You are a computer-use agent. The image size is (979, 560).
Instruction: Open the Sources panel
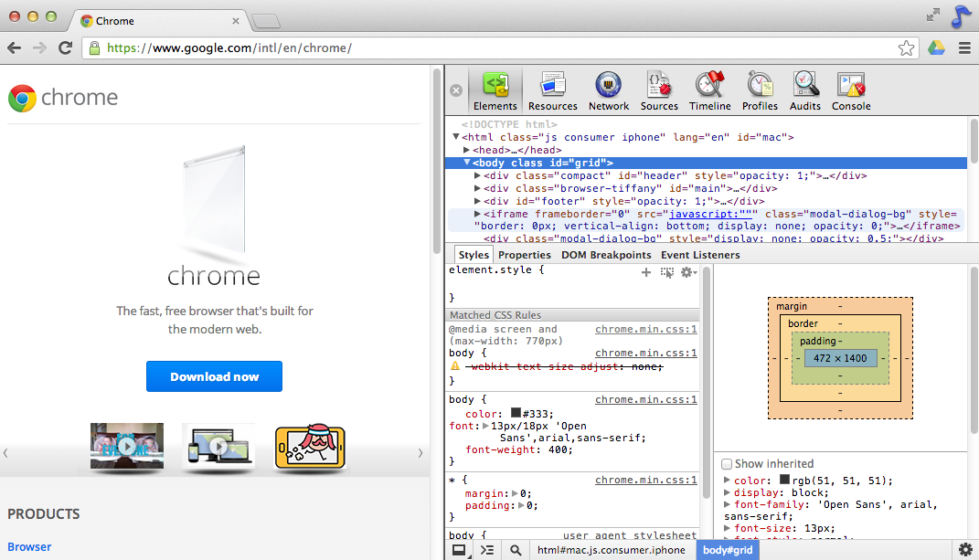click(659, 91)
